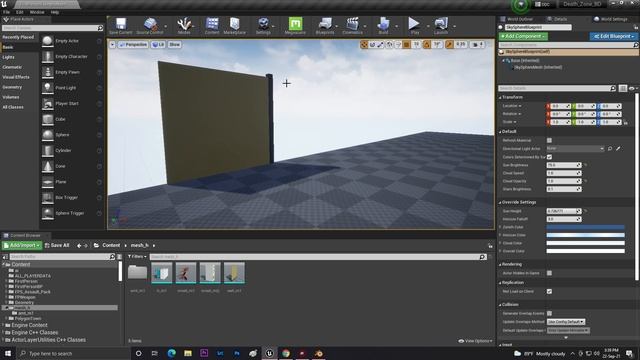Click the eyedropper next to Directional Light Actor

618,149
